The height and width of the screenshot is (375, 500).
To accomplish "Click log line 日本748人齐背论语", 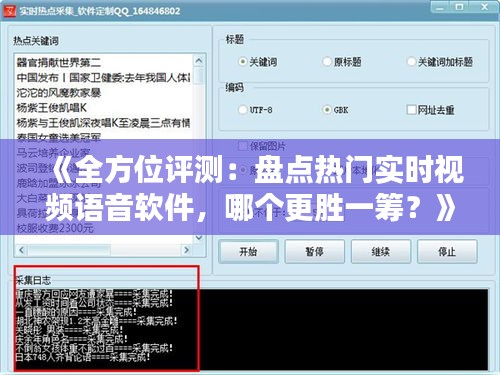I will click(x=83, y=358).
